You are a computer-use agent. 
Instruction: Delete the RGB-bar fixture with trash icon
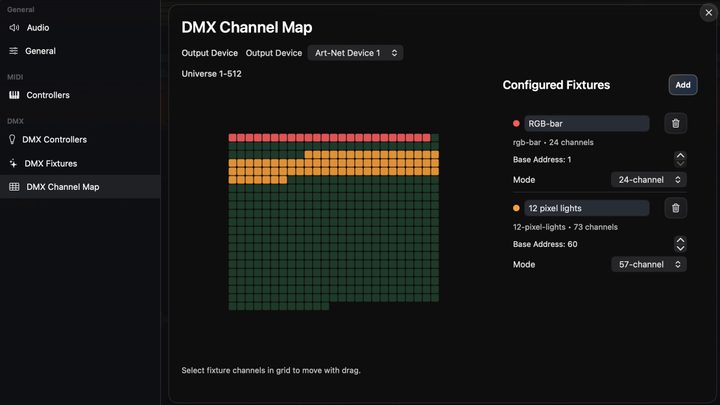click(675, 124)
